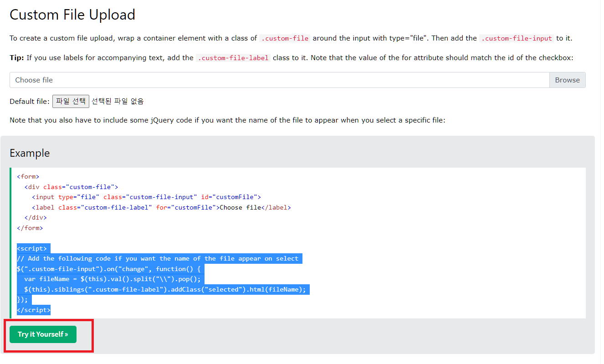The width and height of the screenshot is (604, 364).
Task: Click the default "파일 선택" file button
Action: click(71, 101)
